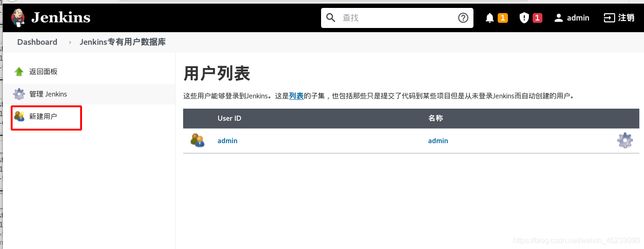This screenshot has width=644, height=249.
Task: Go to Dashboard breadcrumb
Action: pyautogui.click(x=37, y=42)
